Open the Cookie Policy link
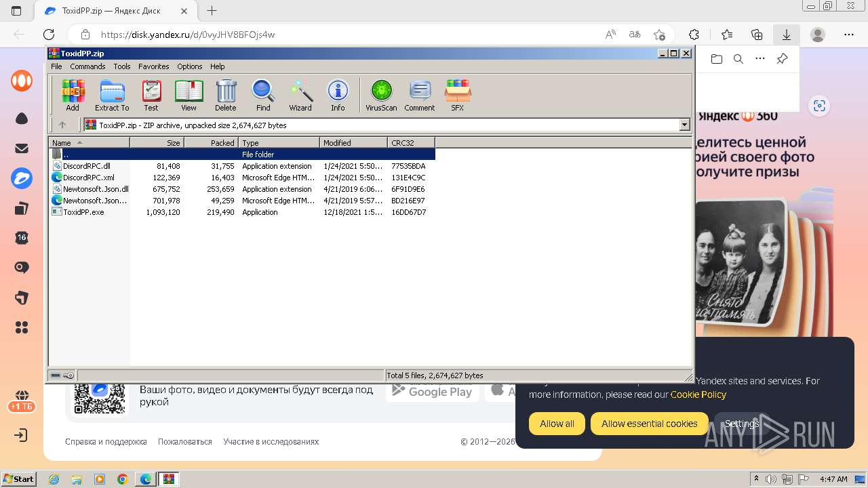The image size is (868, 488). (698, 394)
